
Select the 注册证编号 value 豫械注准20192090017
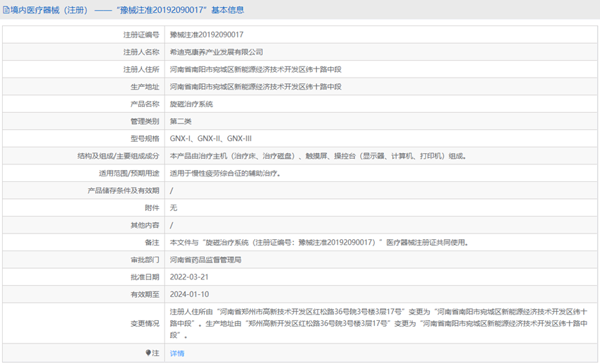coord(207,35)
